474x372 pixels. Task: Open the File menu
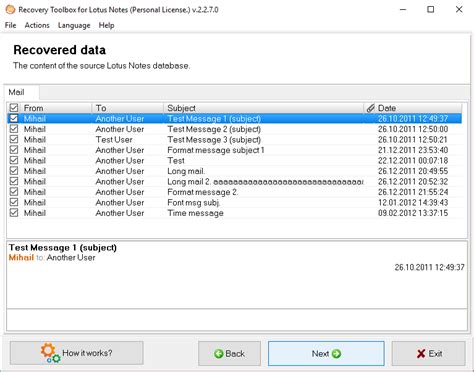coord(10,25)
